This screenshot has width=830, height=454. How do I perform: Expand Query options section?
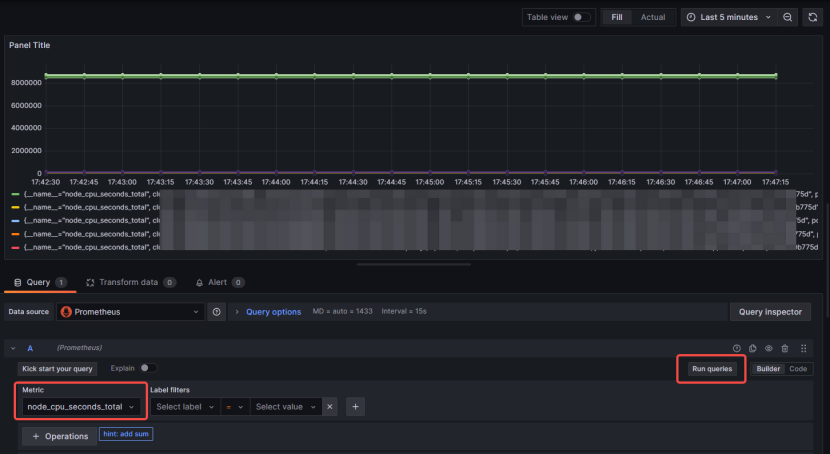(272, 312)
